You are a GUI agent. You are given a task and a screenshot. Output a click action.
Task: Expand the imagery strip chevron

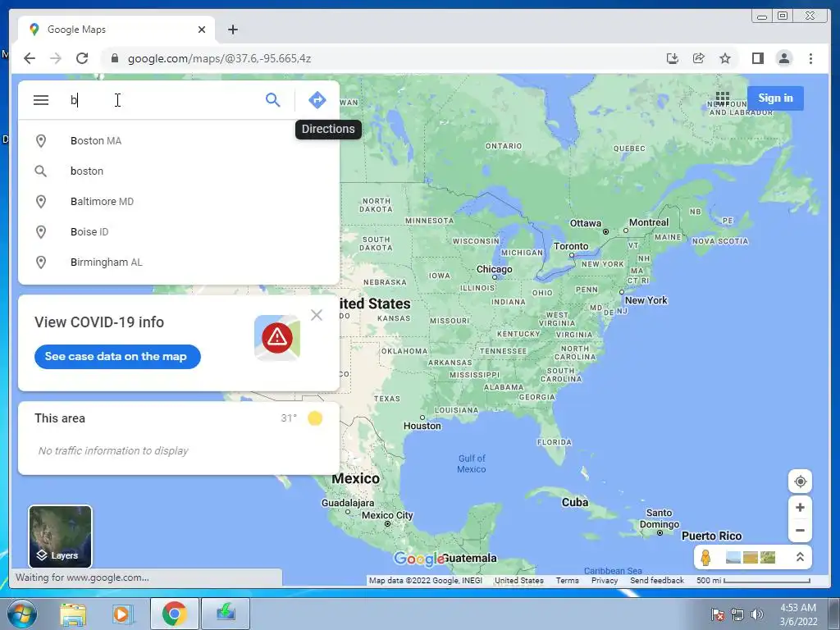coord(800,557)
